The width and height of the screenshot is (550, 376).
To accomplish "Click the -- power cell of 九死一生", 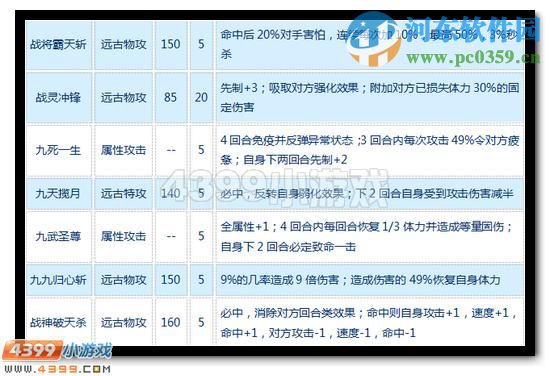I will [x=171, y=150].
